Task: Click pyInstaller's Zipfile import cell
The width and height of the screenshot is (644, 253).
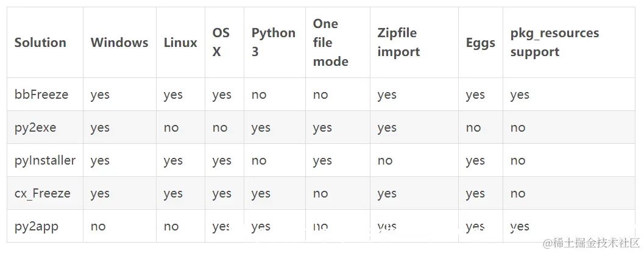Action: (x=385, y=160)
